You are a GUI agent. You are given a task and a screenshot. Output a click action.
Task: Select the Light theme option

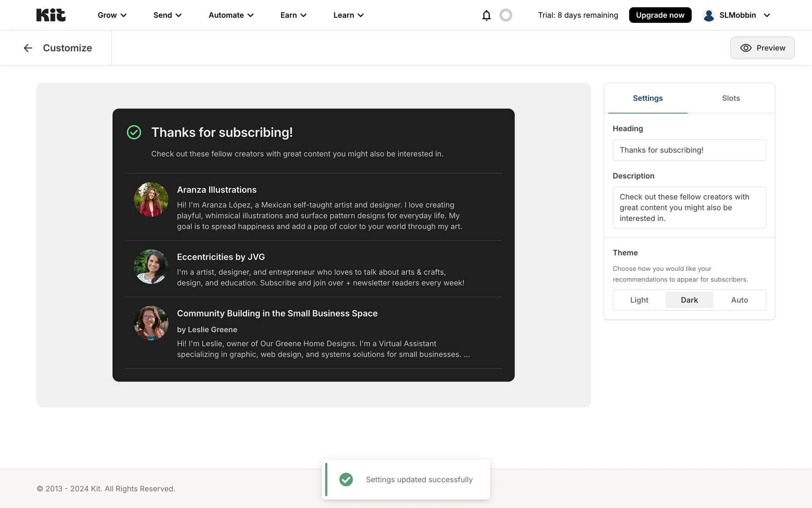[x=639, y=300]
